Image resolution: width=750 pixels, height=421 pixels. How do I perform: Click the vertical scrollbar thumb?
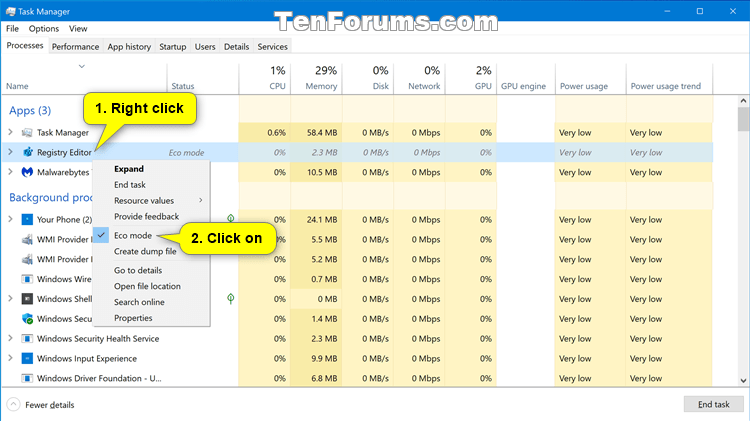(743, 119)
